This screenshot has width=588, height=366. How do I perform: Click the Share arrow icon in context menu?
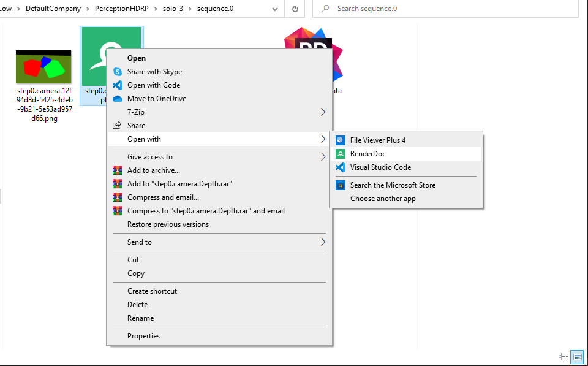(x=118, y=126)
